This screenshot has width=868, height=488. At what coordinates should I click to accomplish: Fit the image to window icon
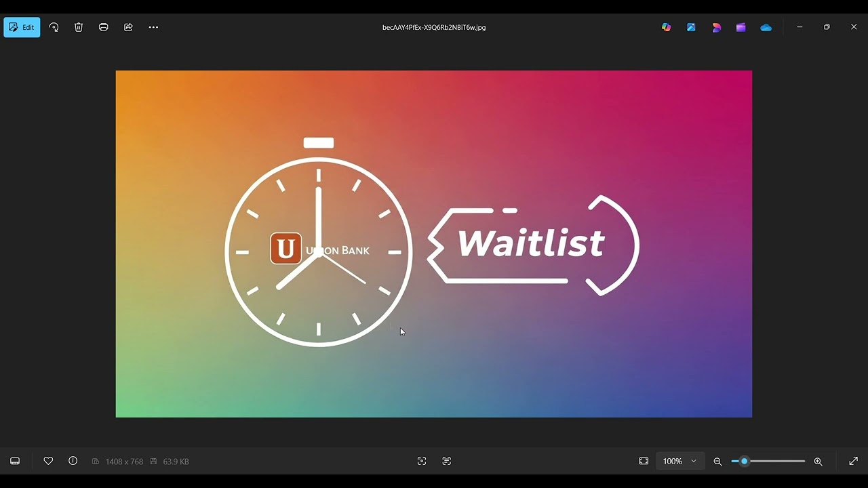(644, 461)
